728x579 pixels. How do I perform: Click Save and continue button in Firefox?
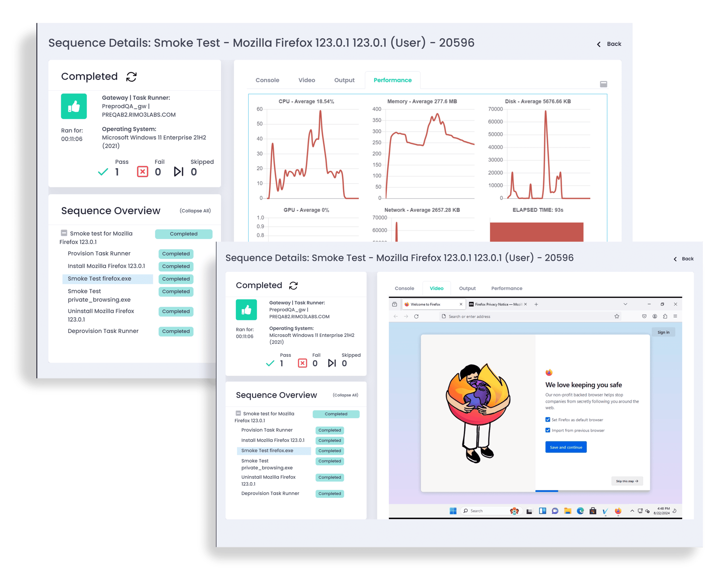pyautogui.click(x=566, y=447)
